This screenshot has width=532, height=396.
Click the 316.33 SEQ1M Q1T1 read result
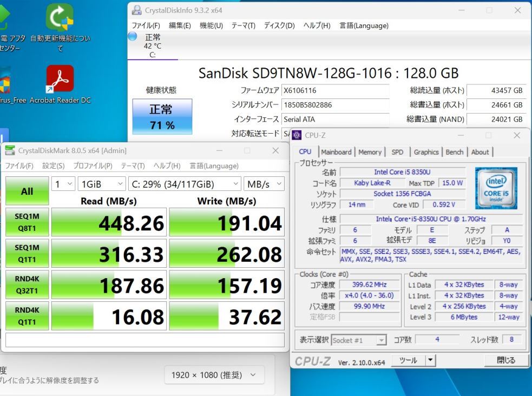click(109, 253)
